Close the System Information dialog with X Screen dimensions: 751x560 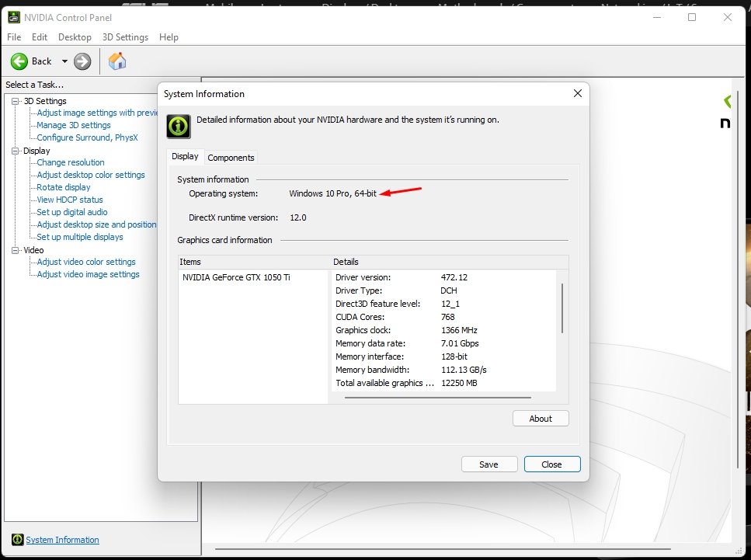578,93
